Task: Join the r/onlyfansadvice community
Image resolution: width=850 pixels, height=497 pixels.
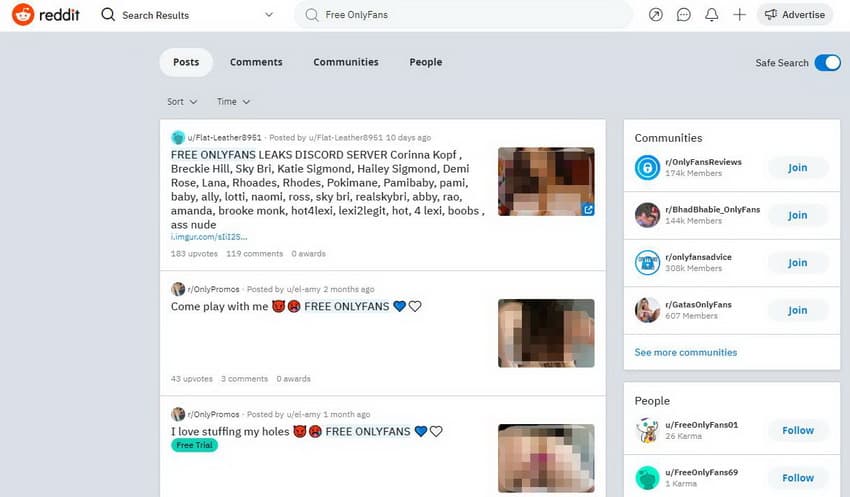Action: coord(797,263)
